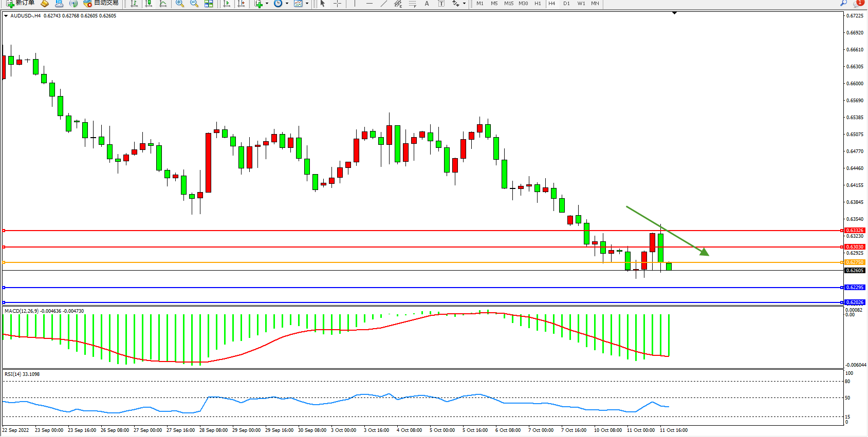Click the New Order (新订单) button
Screen dimensions: 868x437
click(21, 3)
